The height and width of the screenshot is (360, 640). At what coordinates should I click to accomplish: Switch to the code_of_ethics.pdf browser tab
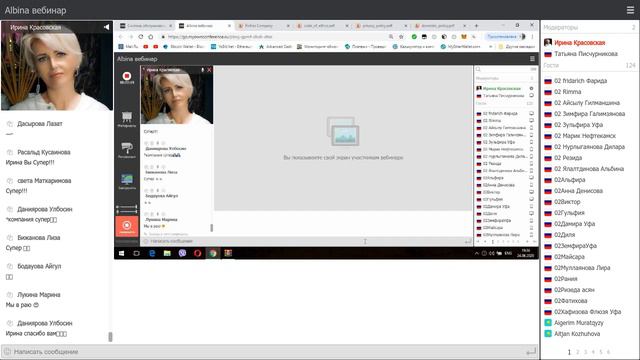click(321, 26)
